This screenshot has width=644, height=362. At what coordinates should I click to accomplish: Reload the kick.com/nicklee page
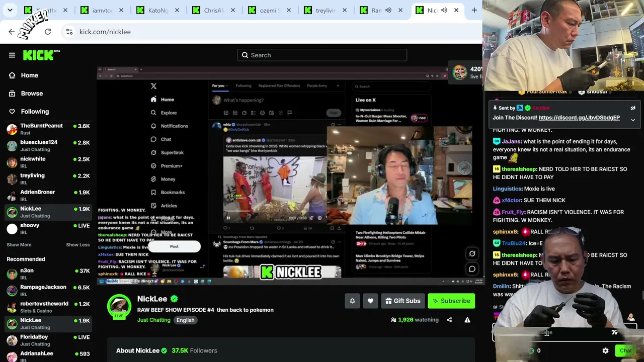[48, 32]
